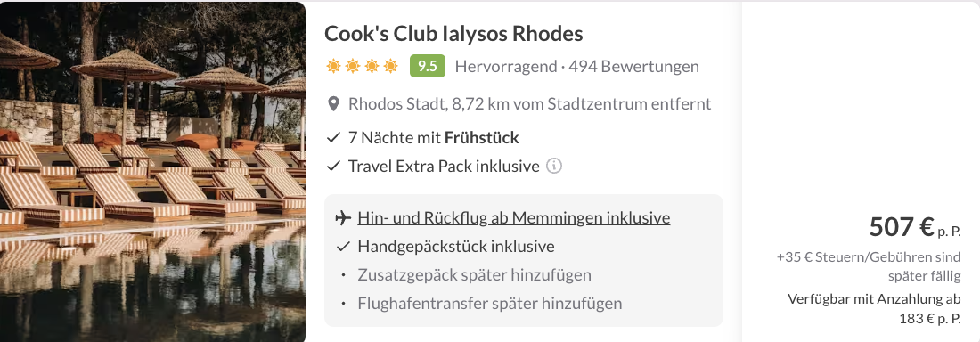Image resolution: width=980 pixels, height=342 pixels.
Task: Click the Steuern/Gebühren später fällig note
Action: [x=869, y=266]
